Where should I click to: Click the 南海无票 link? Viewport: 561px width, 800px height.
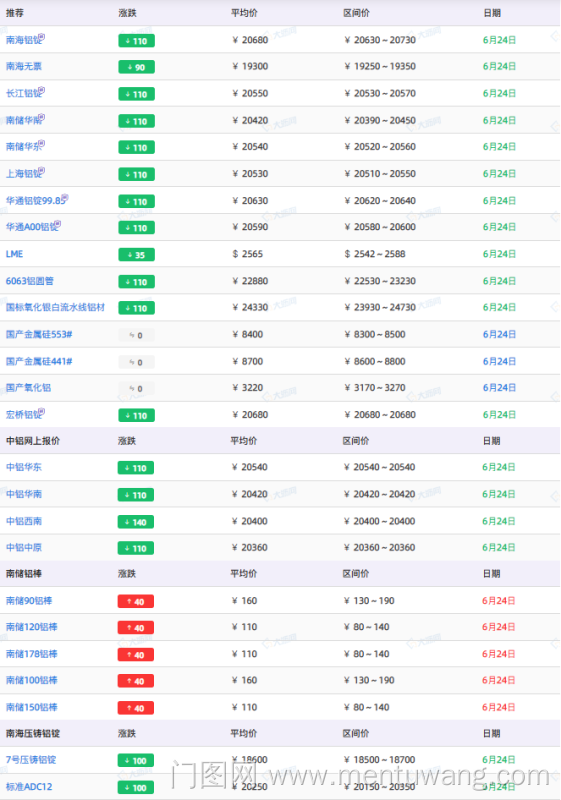pos(23,66)
